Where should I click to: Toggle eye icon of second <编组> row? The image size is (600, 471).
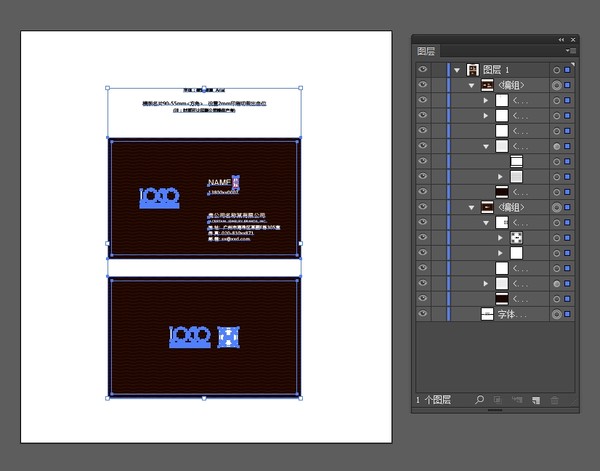[422, 207]
